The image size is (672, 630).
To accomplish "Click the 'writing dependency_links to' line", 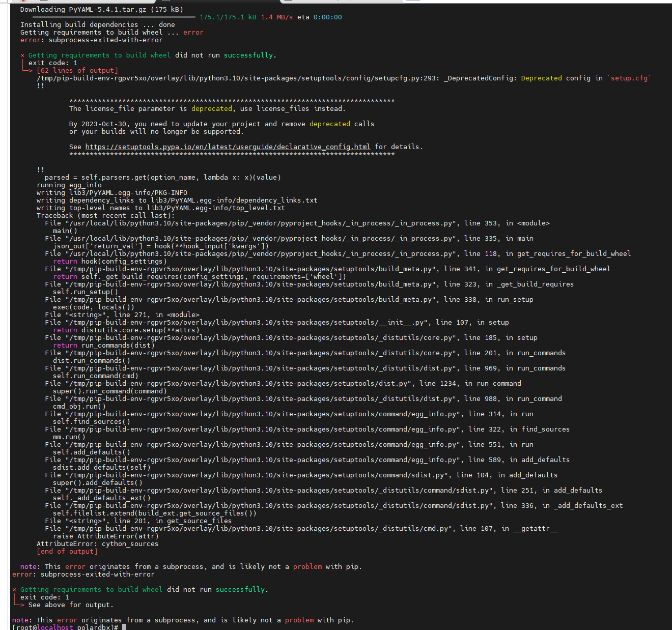I will [177, 201].
